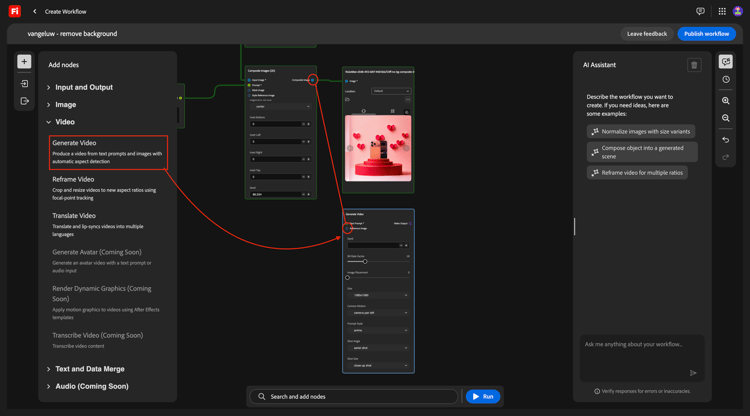Open the Shot Angle dropdown
This screenshot has height=416, width=750.
tap(378, 348)
